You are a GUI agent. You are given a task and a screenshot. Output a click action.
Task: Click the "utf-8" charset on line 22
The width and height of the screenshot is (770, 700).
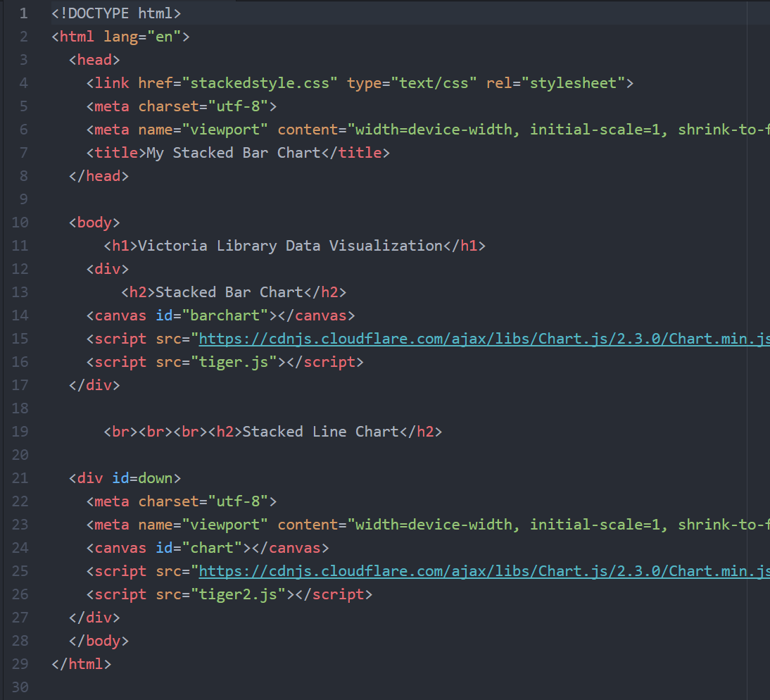pos(238,501)
